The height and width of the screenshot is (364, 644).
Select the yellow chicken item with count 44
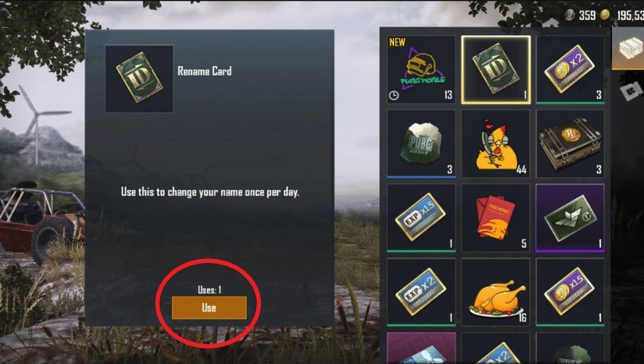(x=496, y=144)
